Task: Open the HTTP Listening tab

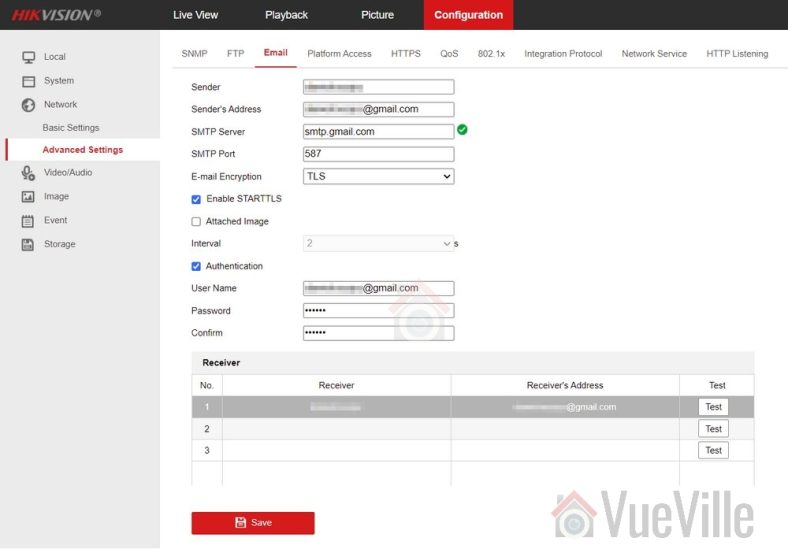Action: point(737,54)
